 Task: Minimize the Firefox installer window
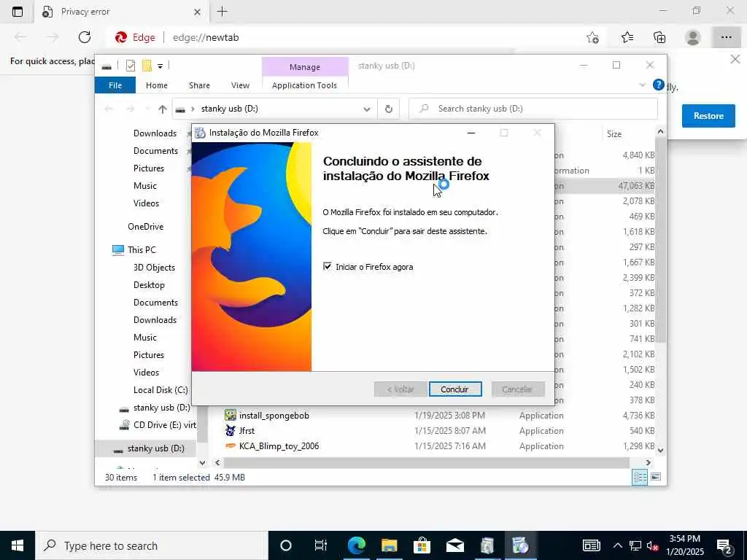click(x=471, y=133)
